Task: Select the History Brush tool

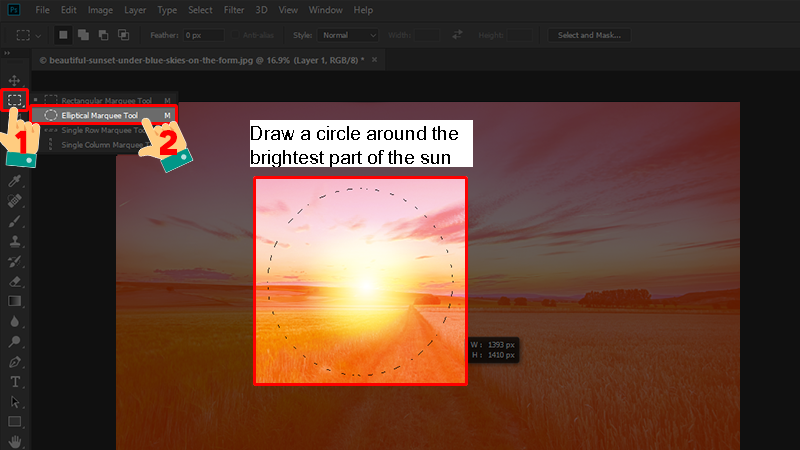Action: pyautogui.click(x=14, y=261)
